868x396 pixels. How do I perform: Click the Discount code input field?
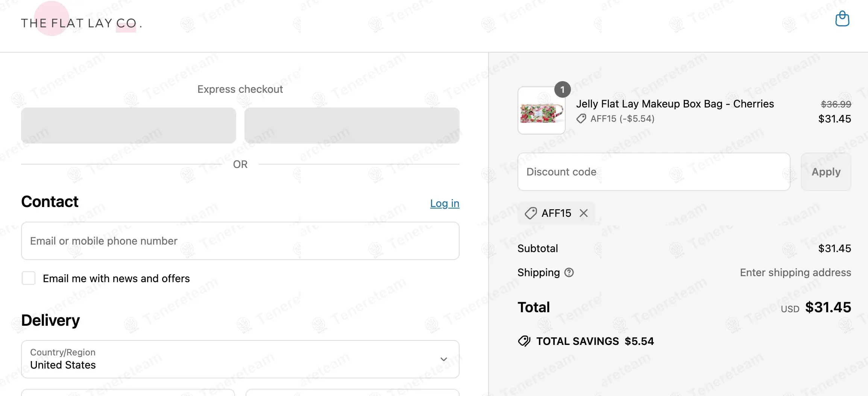tap(654, 172)
